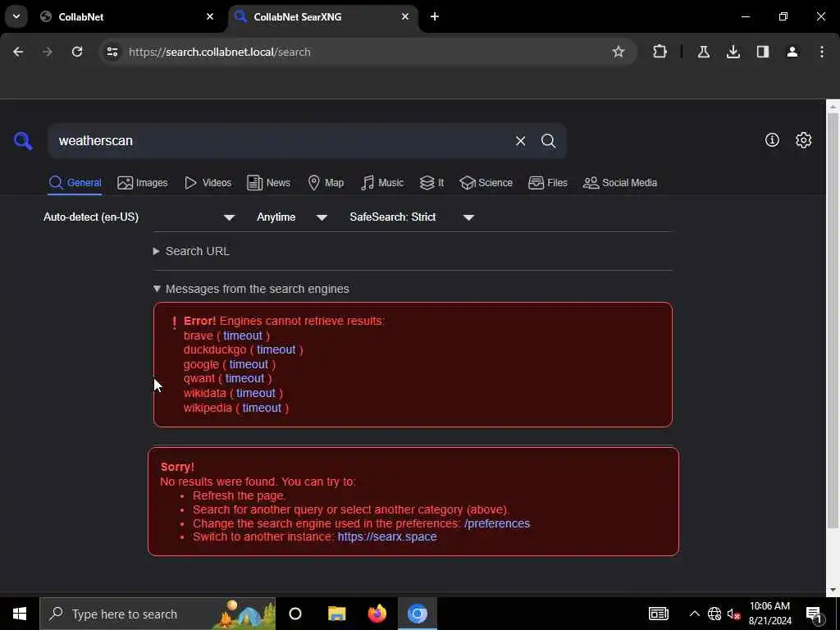Bookmark this page with star

pyautogui.click(x=619, y=52)
